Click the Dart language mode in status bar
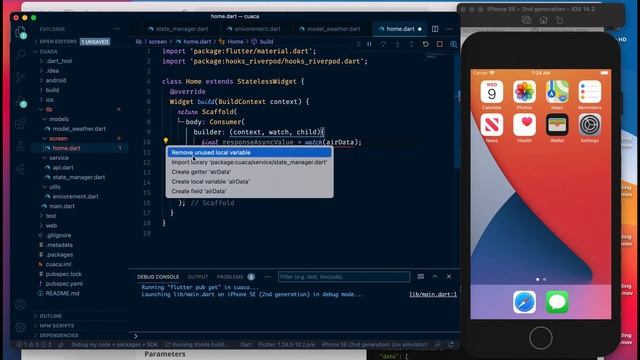This screenshot has height=360, width=640. pos(246,344)
